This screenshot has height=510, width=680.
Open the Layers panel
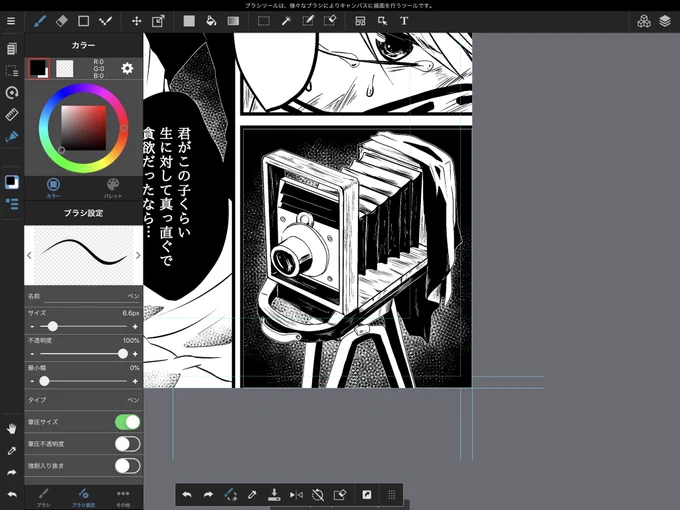click(665, 21)
